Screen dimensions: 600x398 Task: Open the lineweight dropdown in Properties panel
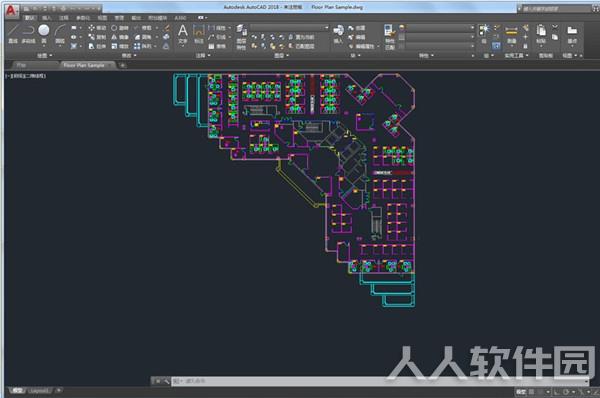click(x=440, y=37)
